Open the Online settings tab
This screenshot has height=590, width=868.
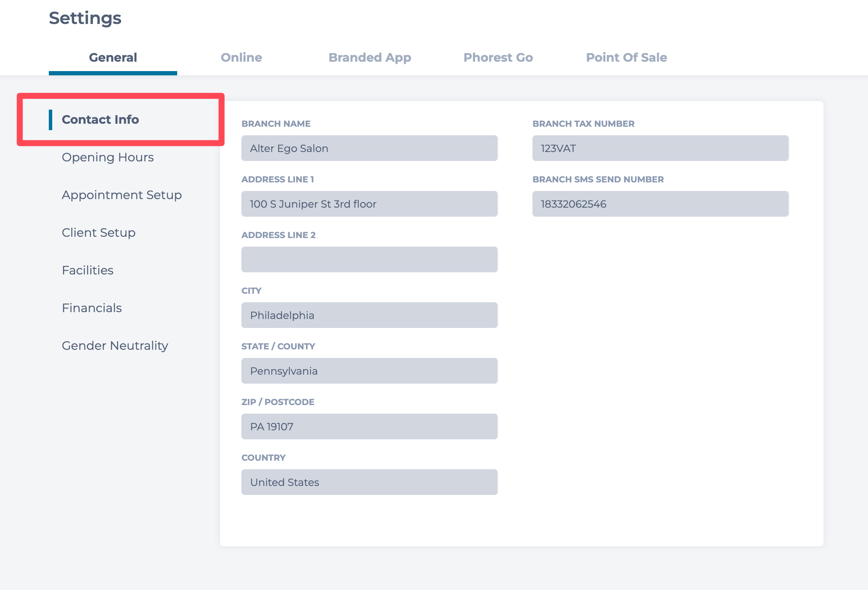point(241,57)
